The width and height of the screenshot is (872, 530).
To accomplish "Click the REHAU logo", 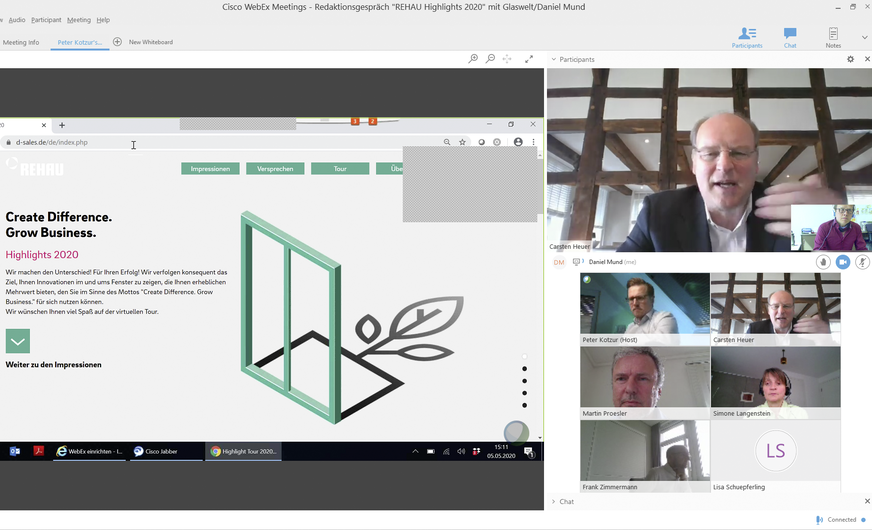I will (35, 167).
